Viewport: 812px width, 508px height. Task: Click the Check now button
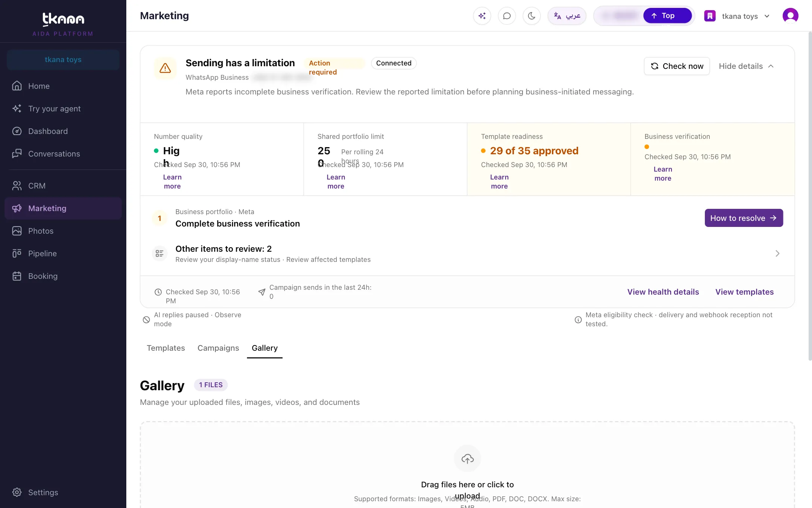677,66
